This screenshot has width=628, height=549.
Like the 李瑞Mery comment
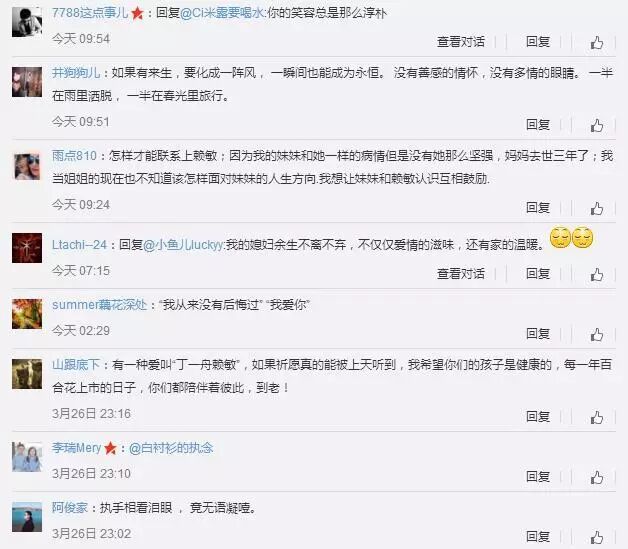point(597,478)
